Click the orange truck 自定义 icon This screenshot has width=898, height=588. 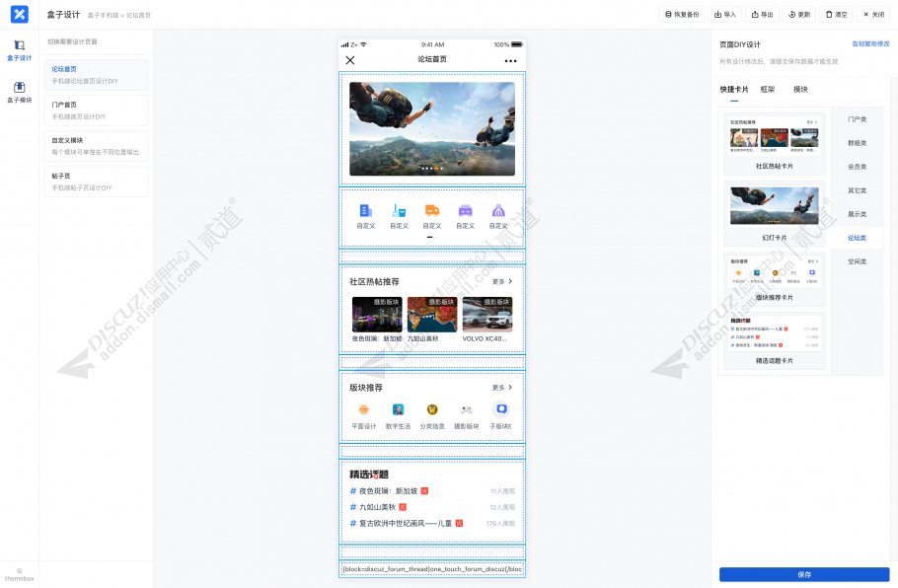pyautogui.click(x=432, y=211)
